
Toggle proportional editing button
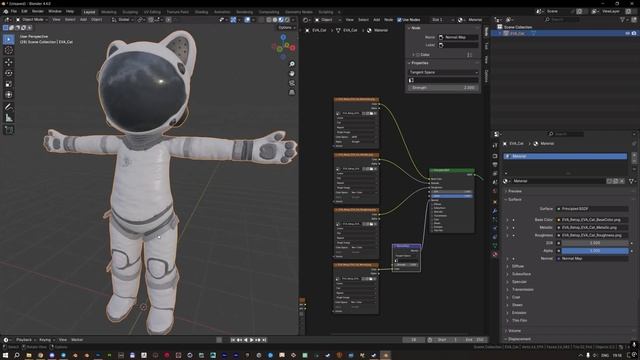click(169, 20)
